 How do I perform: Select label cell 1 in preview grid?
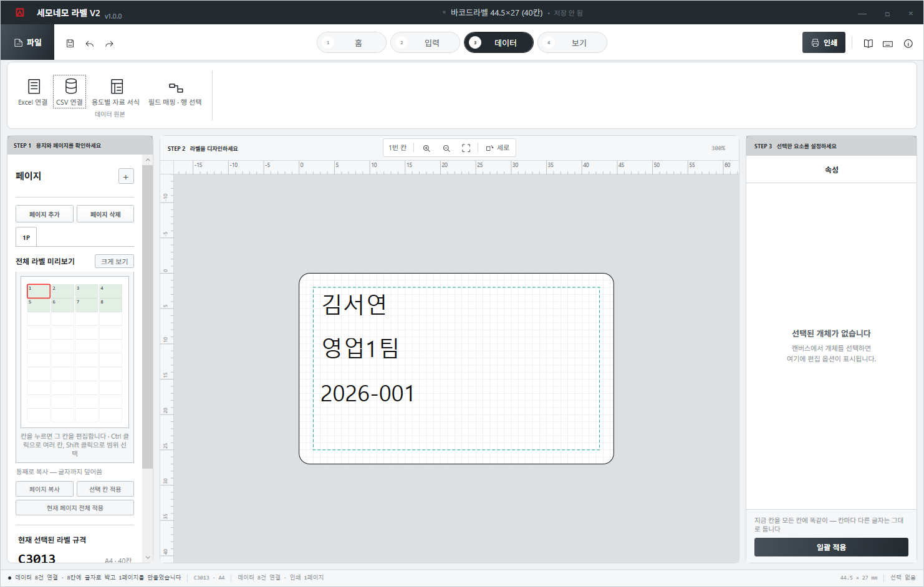tap(39, 291)
